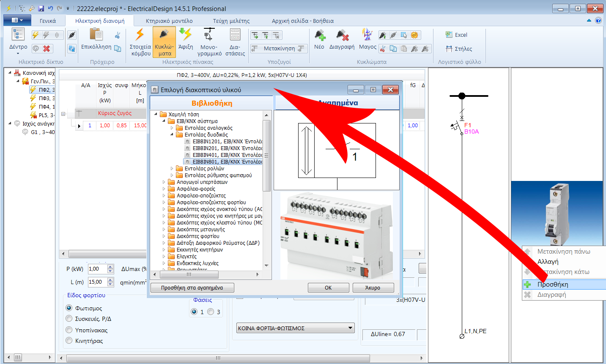The image size is (606, 364).
Task: Choose Κινητήρας as the load type
Action: click(x=69, y=340)
